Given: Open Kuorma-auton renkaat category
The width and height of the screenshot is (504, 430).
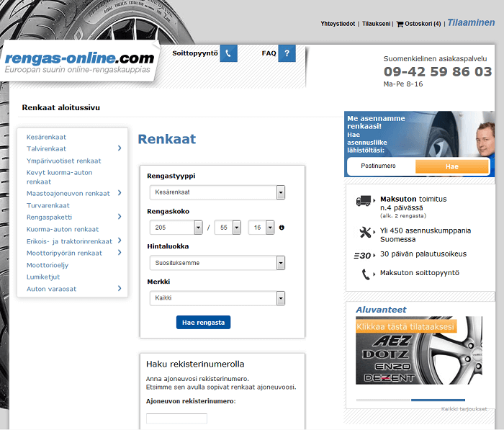Looking at the screenshot, I should [x=63, y=229].
